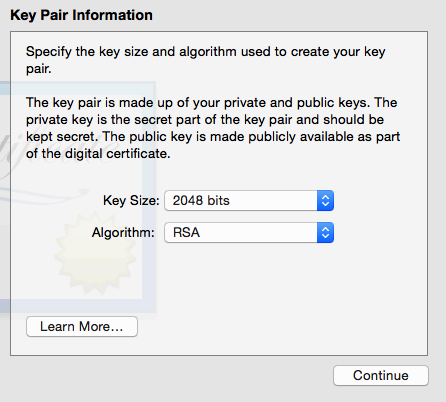Open the Key Size dropdown showing 2048 bits
This screenshot has height=402, width=446.
click(249, 201)
